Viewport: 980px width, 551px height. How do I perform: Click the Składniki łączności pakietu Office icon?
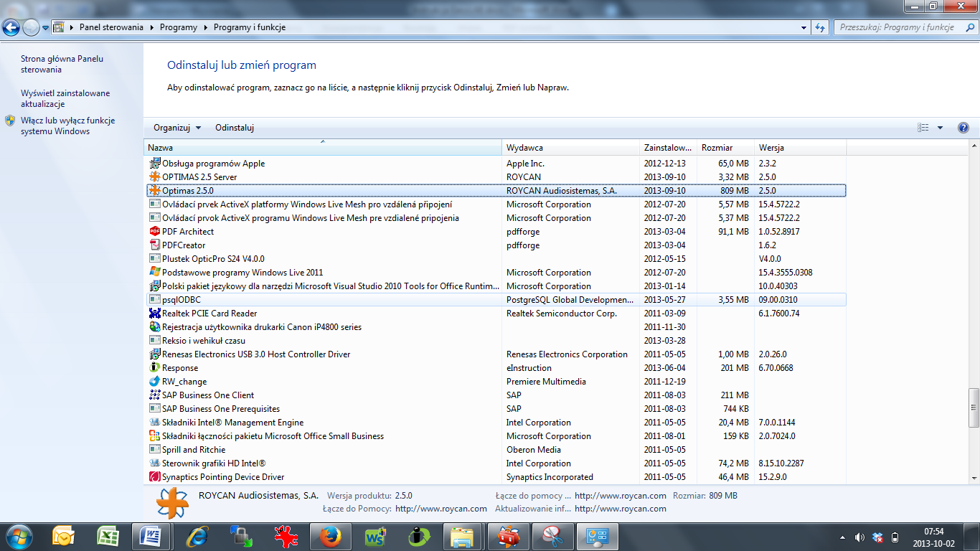click(154, 436)
